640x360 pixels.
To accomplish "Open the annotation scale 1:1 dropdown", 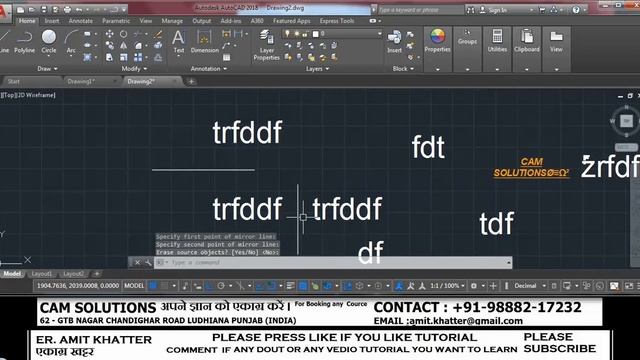I will [x=447, y=286].
